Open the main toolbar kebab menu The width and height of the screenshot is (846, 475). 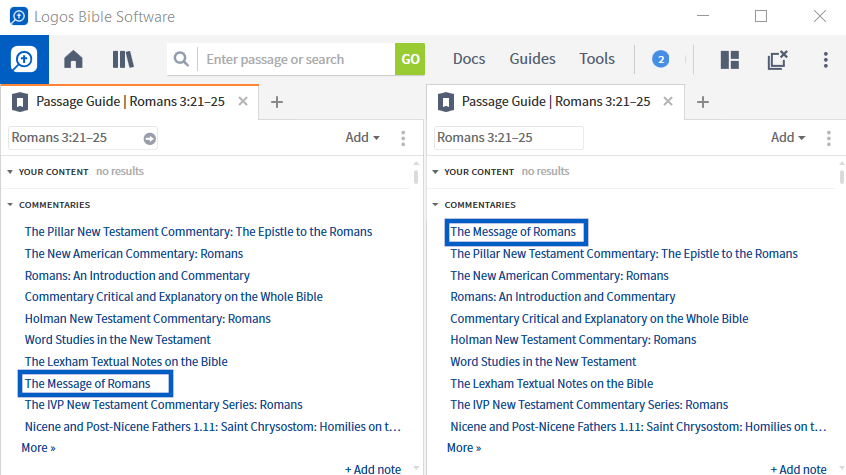tap(825, 60)
